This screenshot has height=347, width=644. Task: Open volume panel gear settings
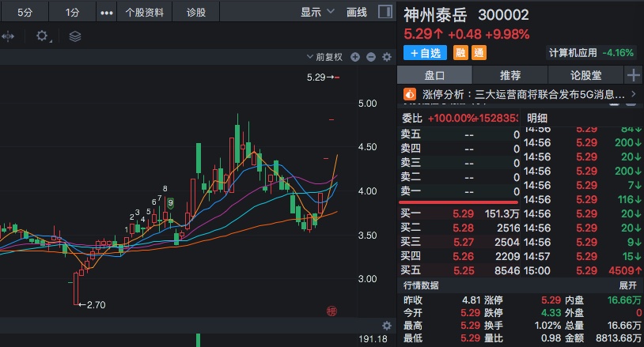387,326
